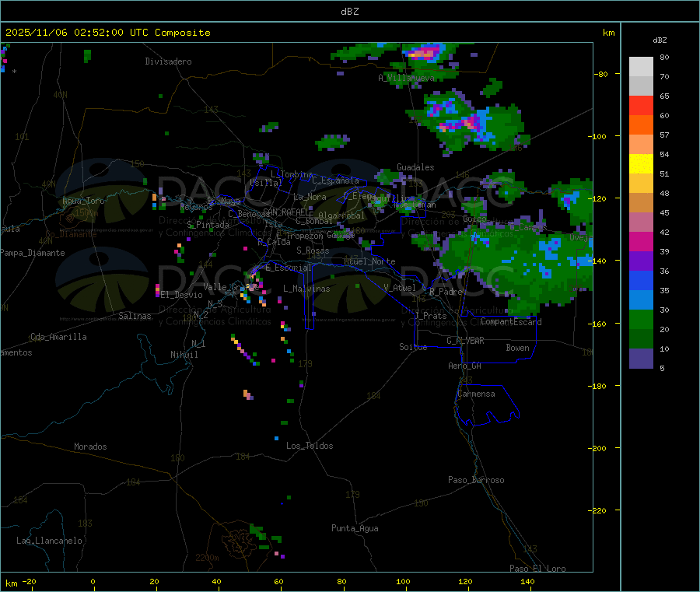Click the -160 tick on the right axis
The height and width of the screenshot is (592, 700).
tap(599, 324)
